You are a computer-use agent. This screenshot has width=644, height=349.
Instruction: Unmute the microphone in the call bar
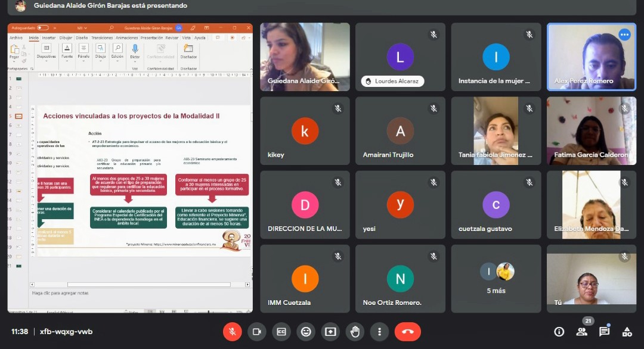[233, 332]
